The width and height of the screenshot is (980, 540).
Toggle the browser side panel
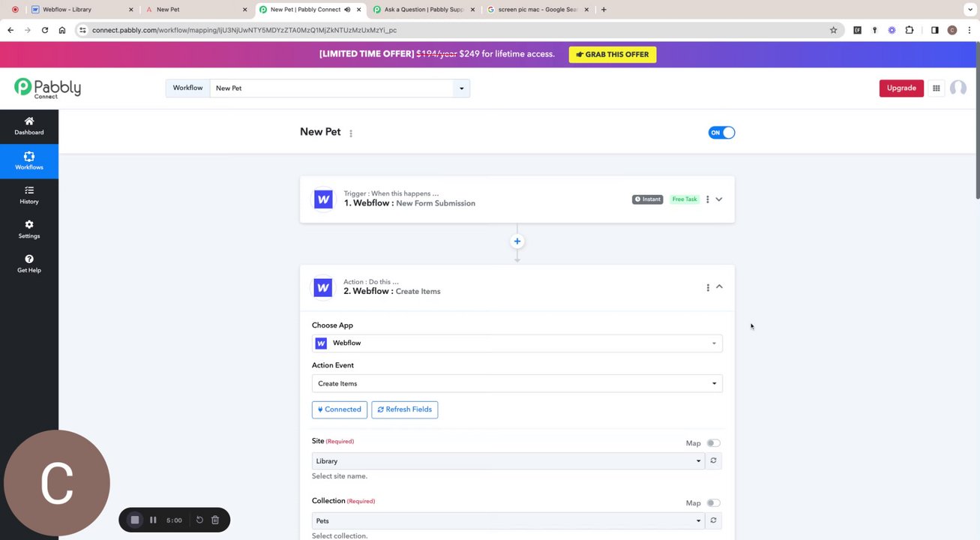pos(934,30)
